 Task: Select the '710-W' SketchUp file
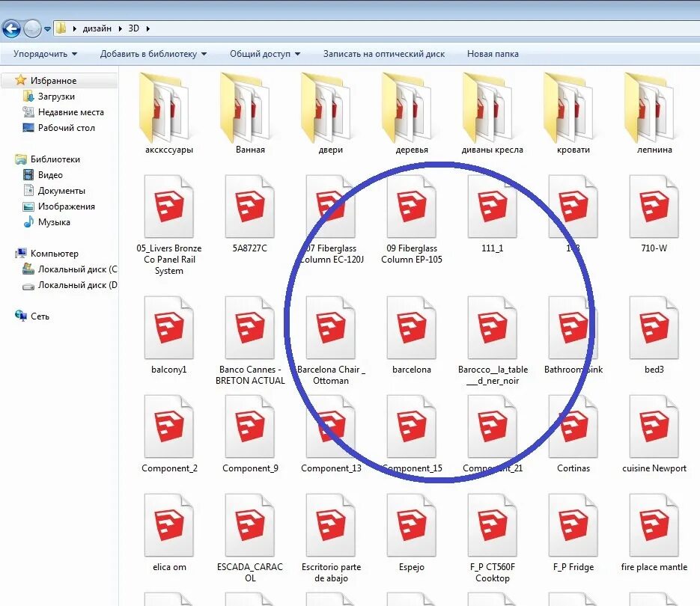pos(654,214)
